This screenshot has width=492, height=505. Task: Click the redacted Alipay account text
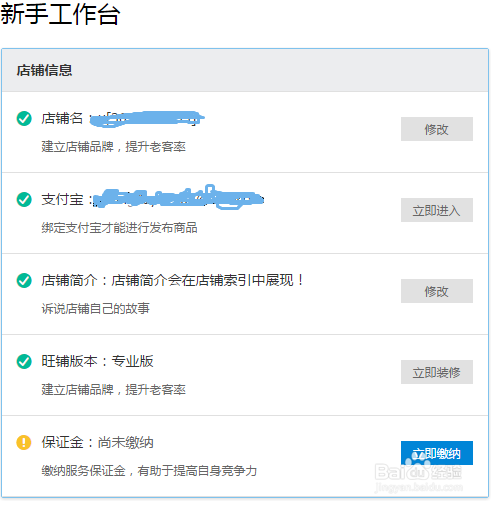[178, 198]
